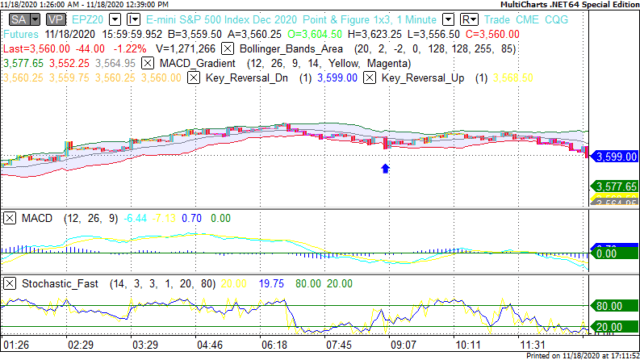Click the blue 3,599.00 price scale label
Viewport: 640px width, 360px height.
[614, 157]
